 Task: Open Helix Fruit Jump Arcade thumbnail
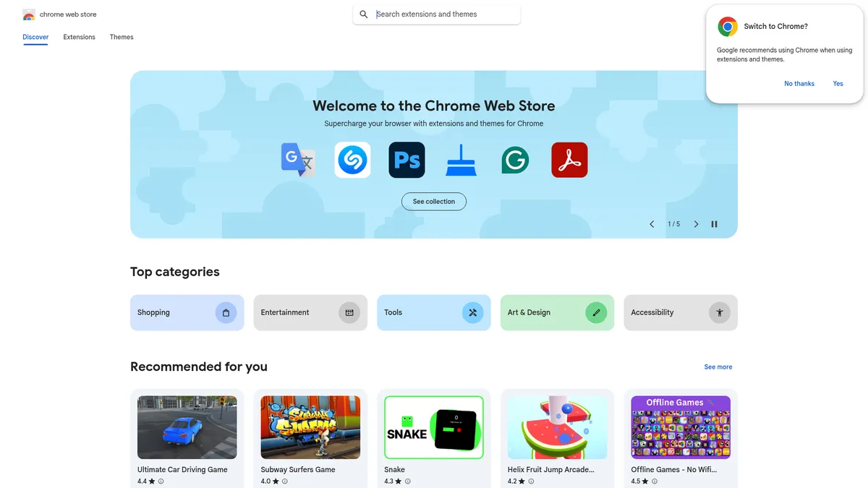point(557,427)
